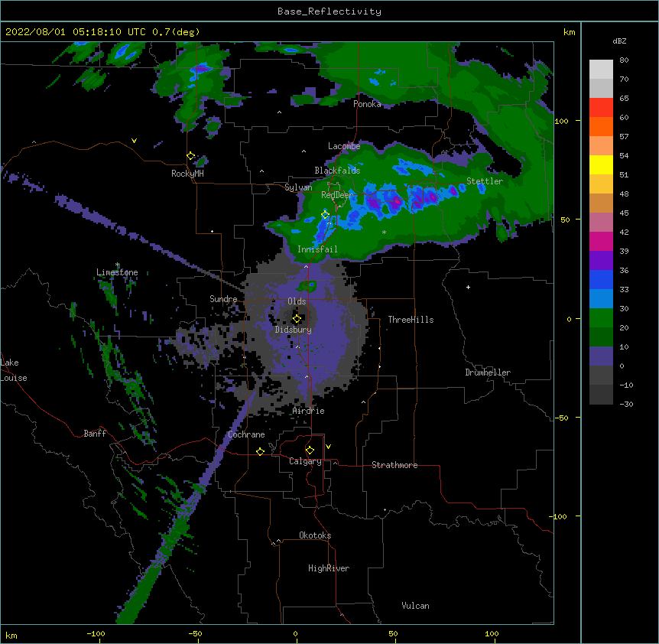The height and width of the screenshot is (644, 659).
Task: Click the yellow diamond marker beside RedDeer
Action: pyautogui.click(x=326, y=215)
